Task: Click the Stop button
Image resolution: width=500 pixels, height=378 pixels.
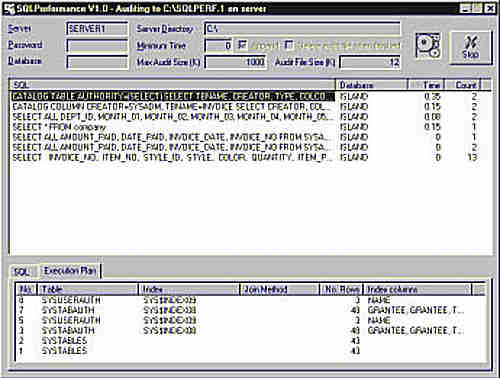Action: coord(471,47)
